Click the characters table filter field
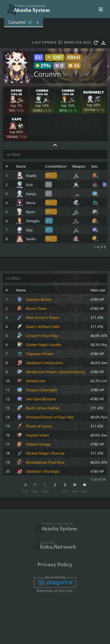The height and width of the screenshot is (644, 110). coord(55,155)
